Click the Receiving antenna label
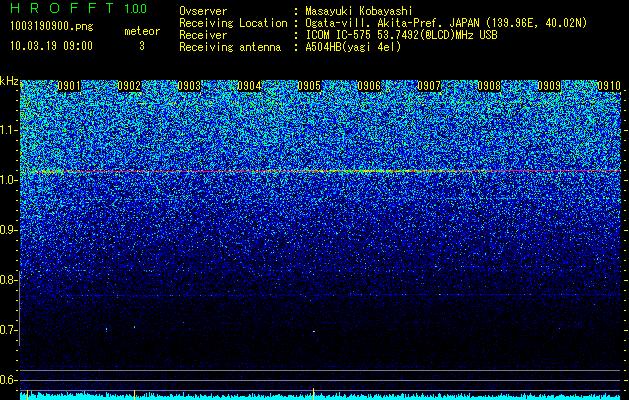Screen dimensions: 629x400 [230, 47]
